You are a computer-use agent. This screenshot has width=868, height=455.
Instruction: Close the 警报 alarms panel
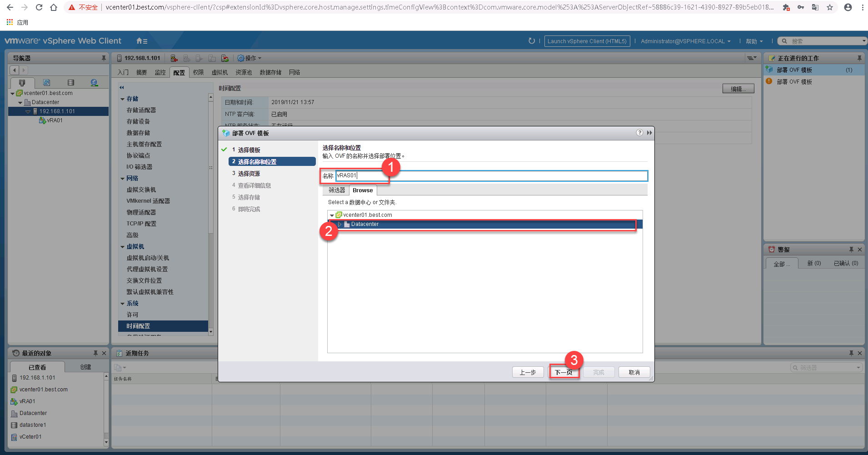click(x=860, y=250)
